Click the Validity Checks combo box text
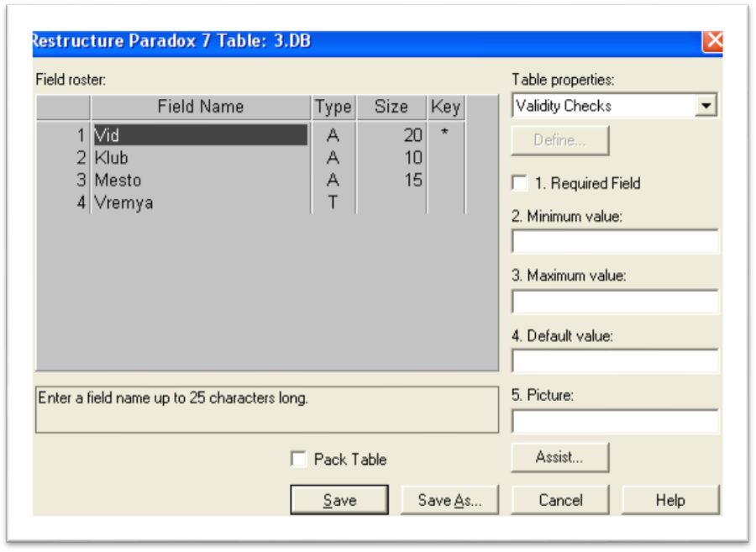756x552 pixels. point(564,106)
